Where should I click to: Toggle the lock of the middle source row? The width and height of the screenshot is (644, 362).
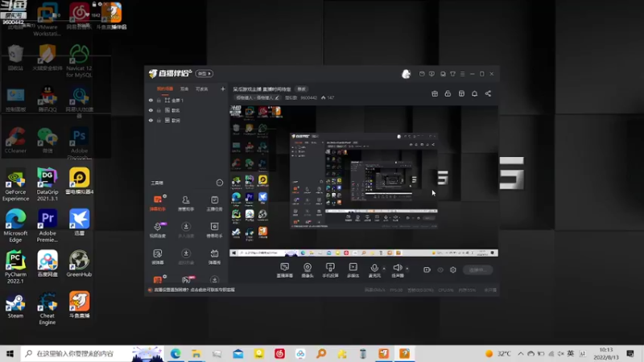(159, 110)
